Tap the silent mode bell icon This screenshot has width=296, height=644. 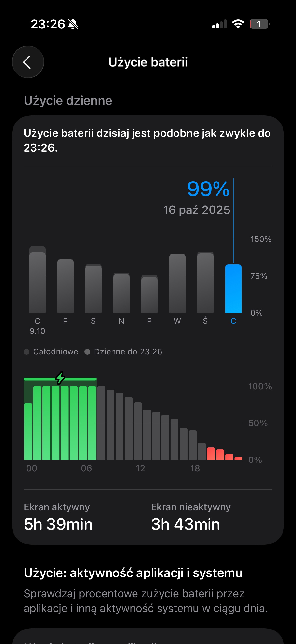[x=73, y=24]
